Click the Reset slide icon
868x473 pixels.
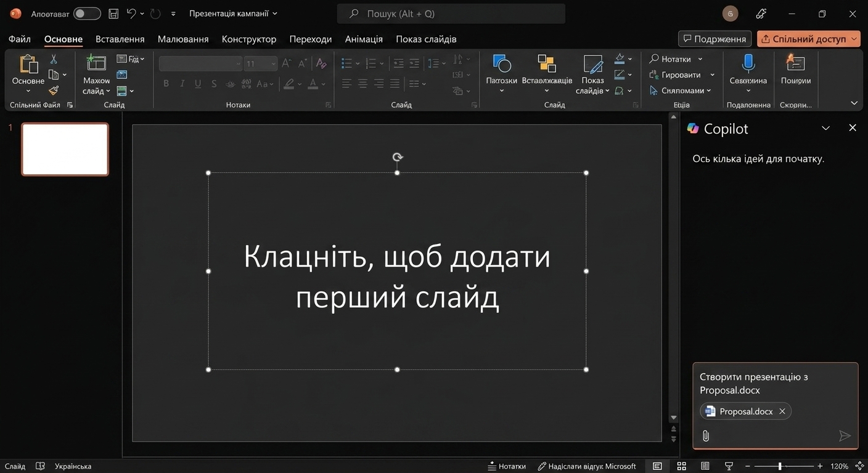(x=122, y=75)
